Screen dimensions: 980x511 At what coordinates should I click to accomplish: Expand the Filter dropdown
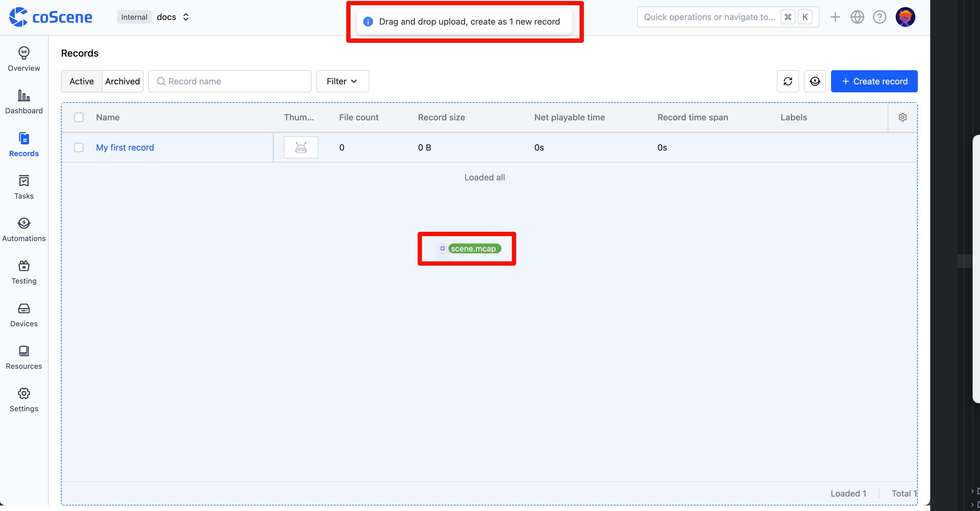point(342,81)
